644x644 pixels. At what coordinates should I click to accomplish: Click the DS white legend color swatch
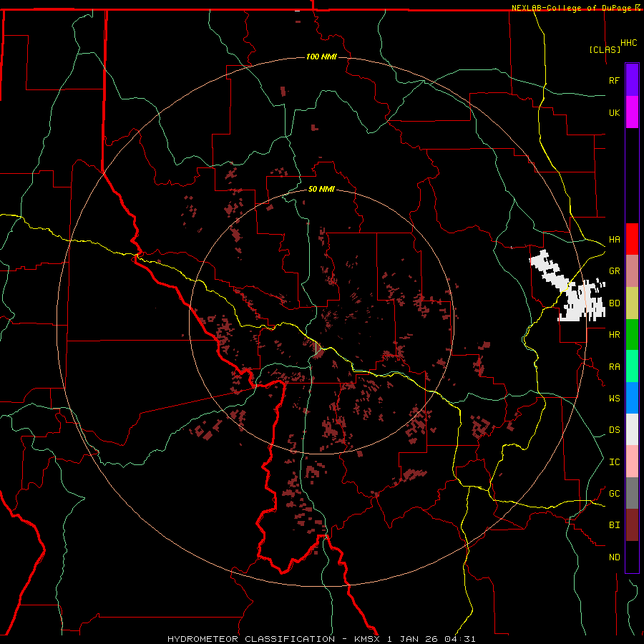click(632, 429)
